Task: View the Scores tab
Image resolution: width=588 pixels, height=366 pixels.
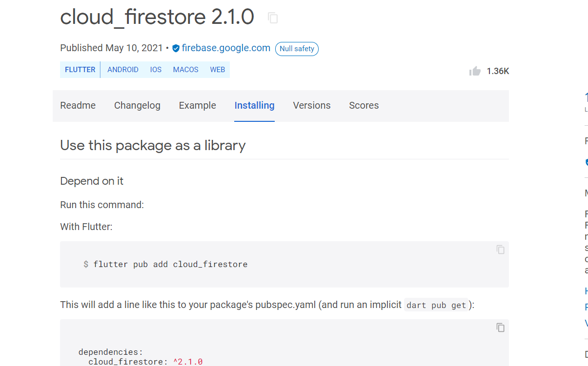Action: coord(364,105)
